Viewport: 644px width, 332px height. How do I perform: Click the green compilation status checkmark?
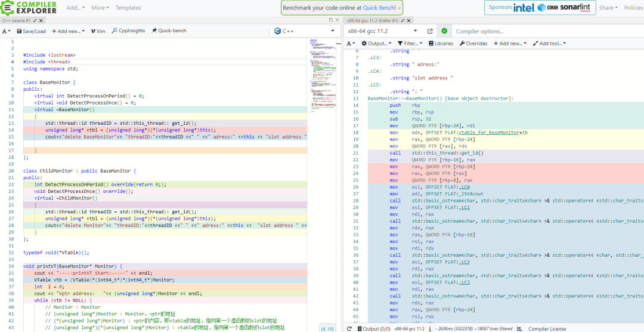tap(444, 31)
